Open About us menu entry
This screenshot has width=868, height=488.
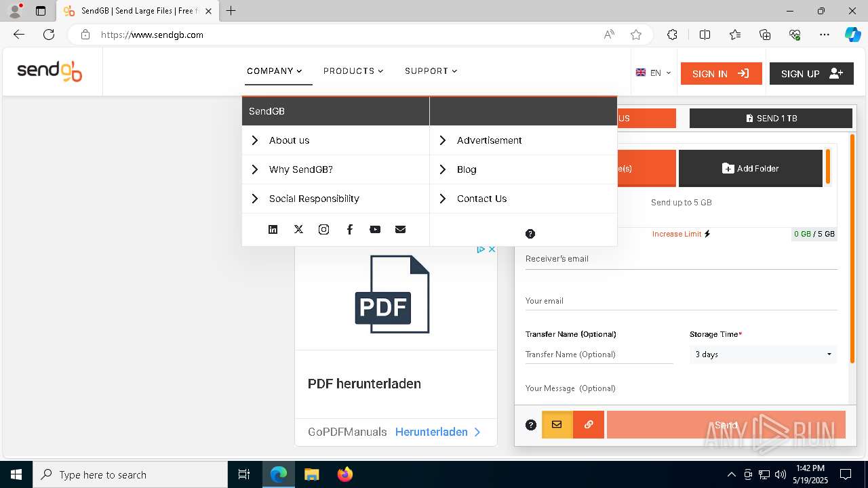[x=336, y=140]
